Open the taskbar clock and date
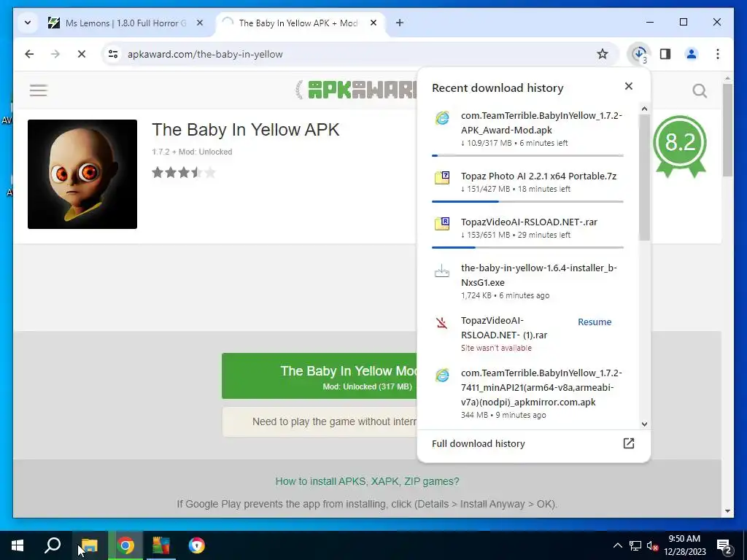The image size is (747, 560). (x=684, y=545)
